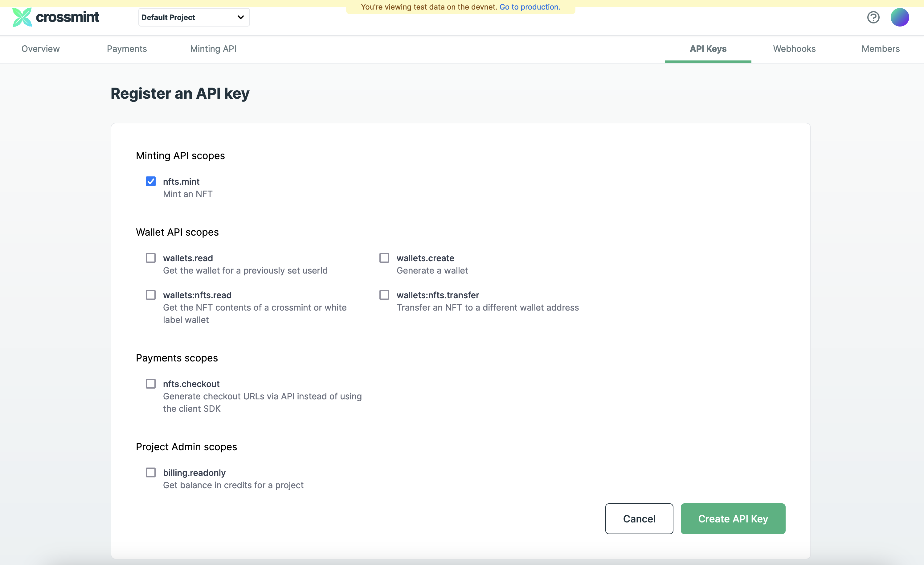Image resolution: width=924 pixels, height=565 pixels.
Task: Open the Minting API tab
Action: point(213,49)
